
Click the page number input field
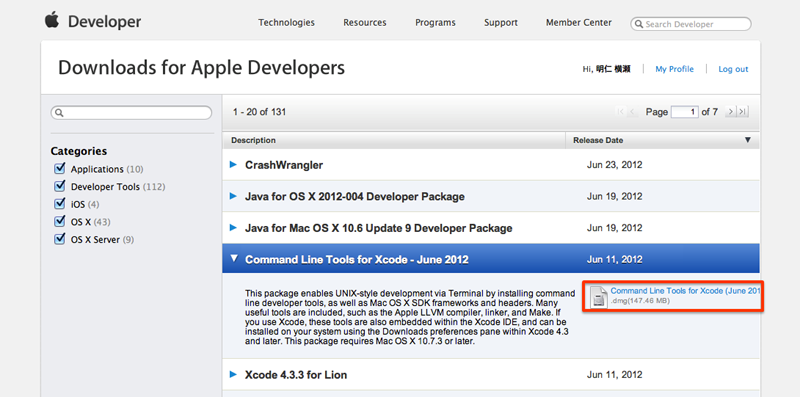(x=685, y=112)
